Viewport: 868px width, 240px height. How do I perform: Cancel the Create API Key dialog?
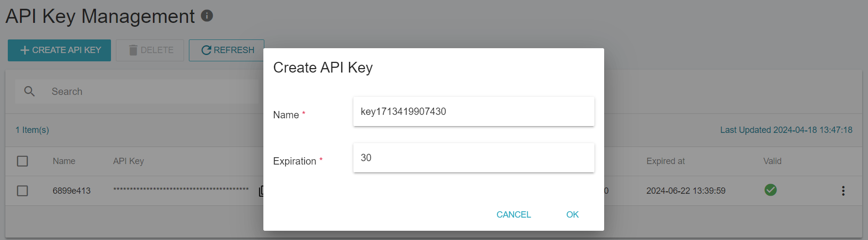tap(514, 215)
